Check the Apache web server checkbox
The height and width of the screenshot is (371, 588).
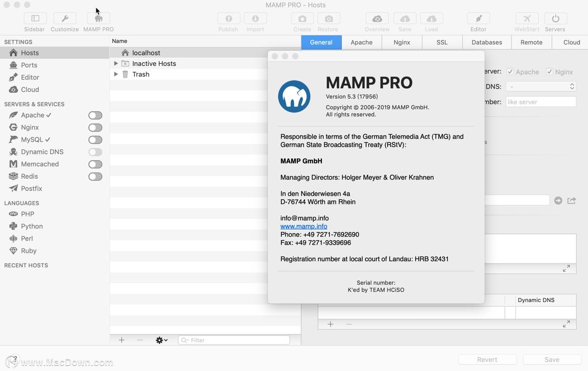pos(510,71)
